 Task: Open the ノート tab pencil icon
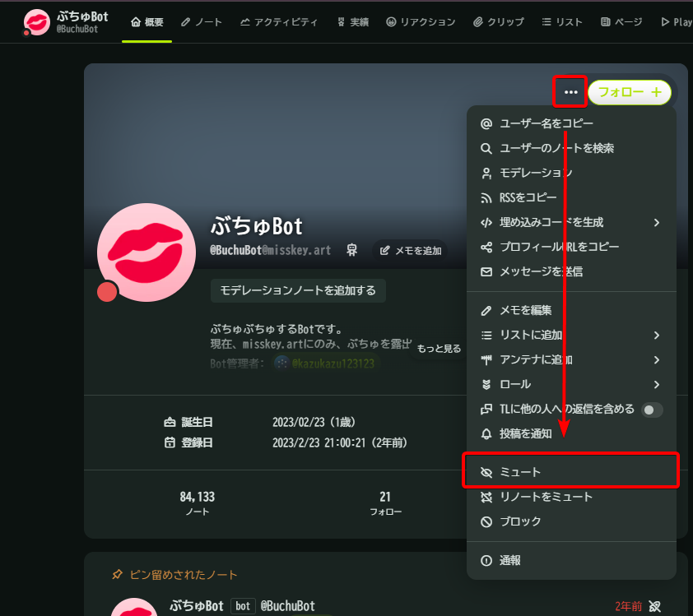point(184,21)
